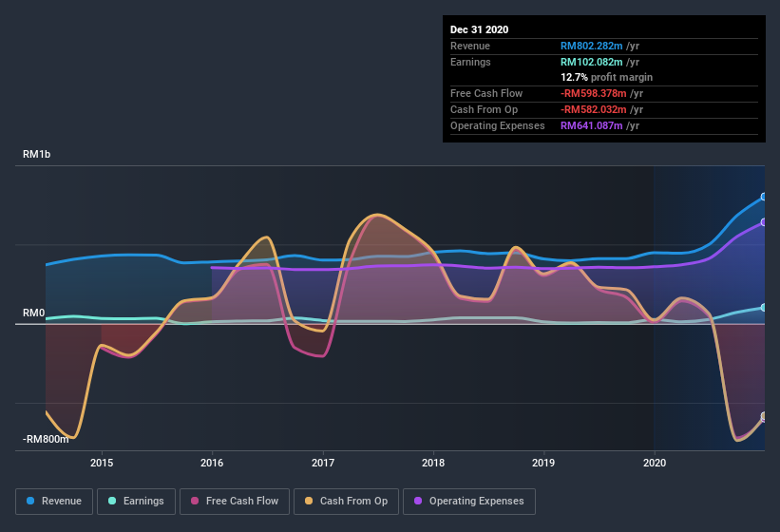Click the Earnings endpoint marker on chart

point(764,308)
